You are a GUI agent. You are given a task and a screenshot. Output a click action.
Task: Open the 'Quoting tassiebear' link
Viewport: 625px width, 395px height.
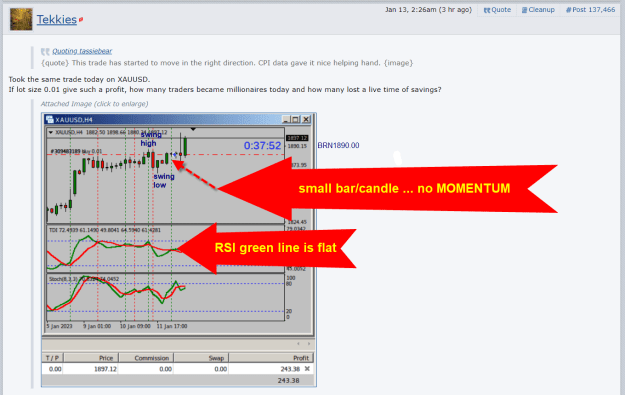point(82,51)
